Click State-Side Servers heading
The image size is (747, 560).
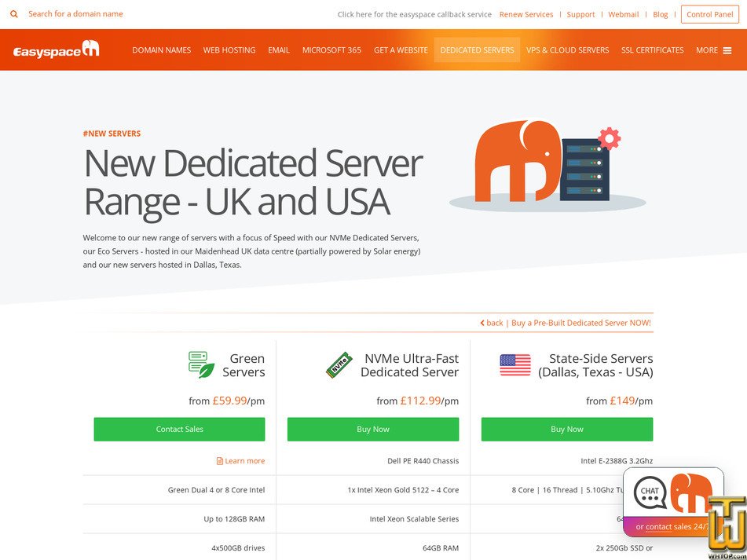coord(595,365)
